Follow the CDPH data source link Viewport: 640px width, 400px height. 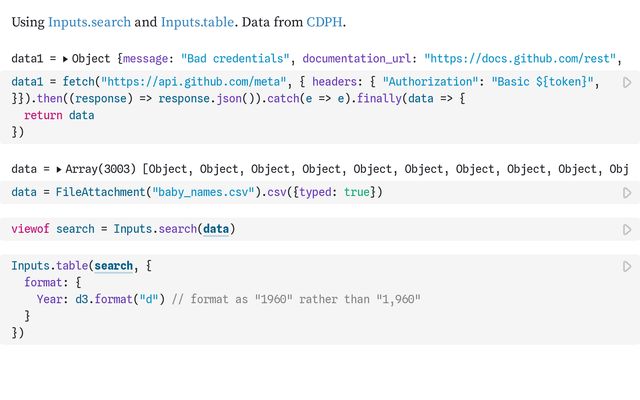327,20
